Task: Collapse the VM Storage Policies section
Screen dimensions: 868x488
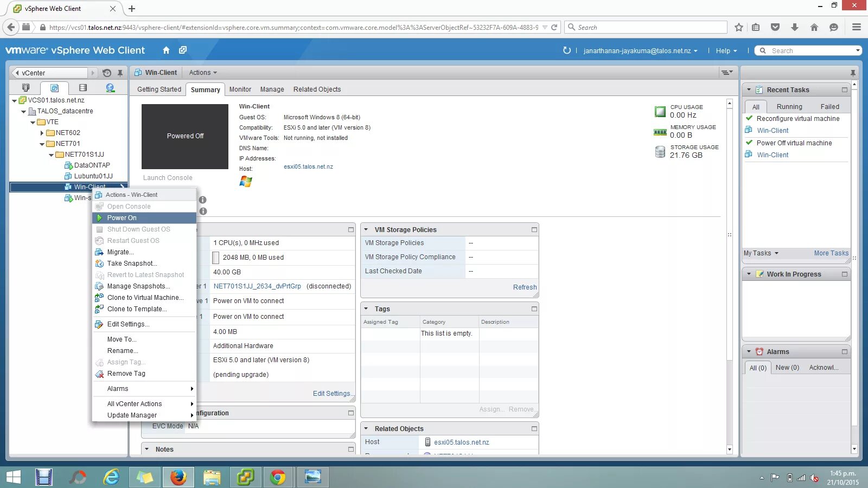Action: click(366, 230)
